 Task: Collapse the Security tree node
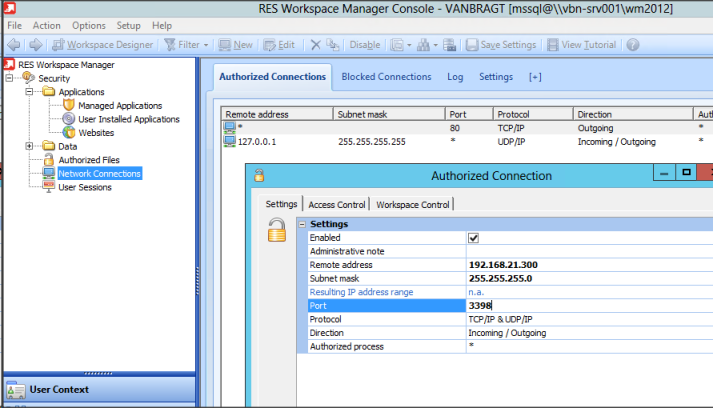coord(9,78)
